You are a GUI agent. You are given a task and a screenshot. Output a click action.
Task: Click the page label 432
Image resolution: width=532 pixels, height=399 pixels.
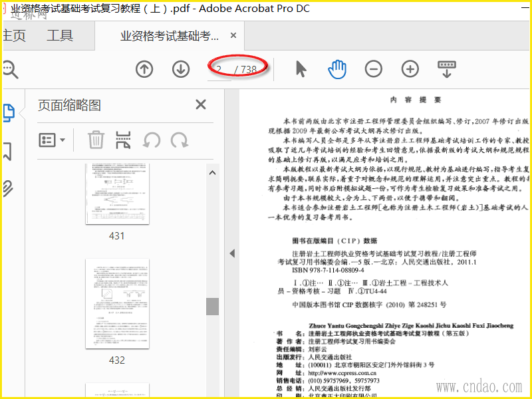[x=117, y=360]
